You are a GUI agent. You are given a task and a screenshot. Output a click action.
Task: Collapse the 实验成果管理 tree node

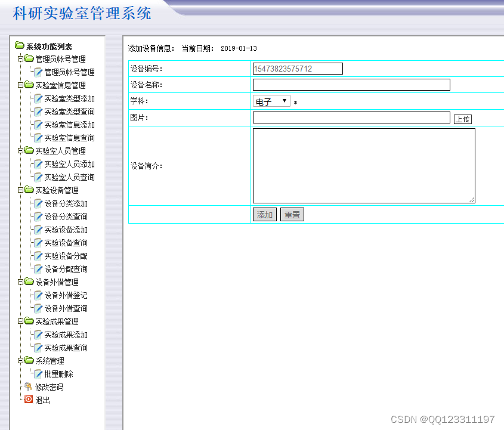point(20,321)
